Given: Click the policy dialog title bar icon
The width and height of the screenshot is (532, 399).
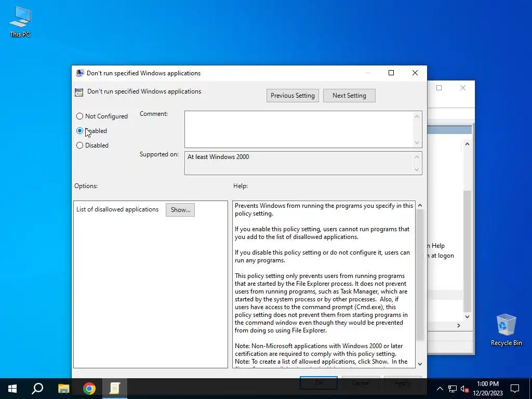Looking at the screenshot, I should point(79,73).
